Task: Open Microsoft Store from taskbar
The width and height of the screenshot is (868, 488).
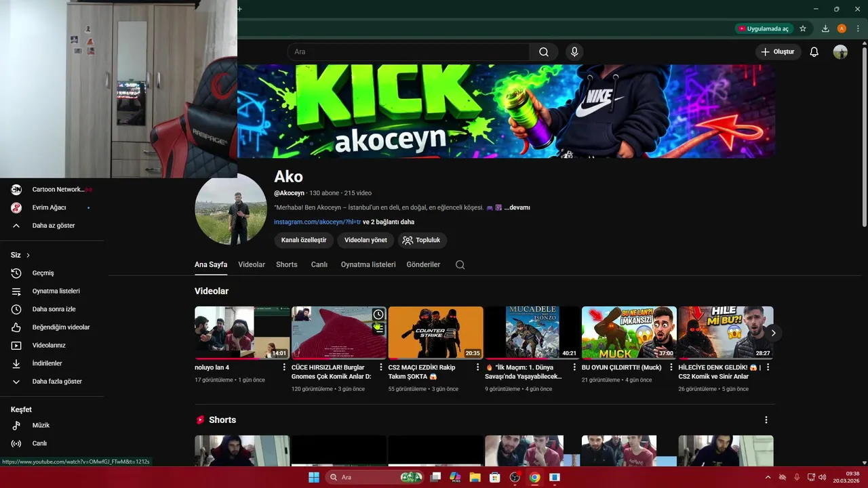Action: [x=495, y=477]
